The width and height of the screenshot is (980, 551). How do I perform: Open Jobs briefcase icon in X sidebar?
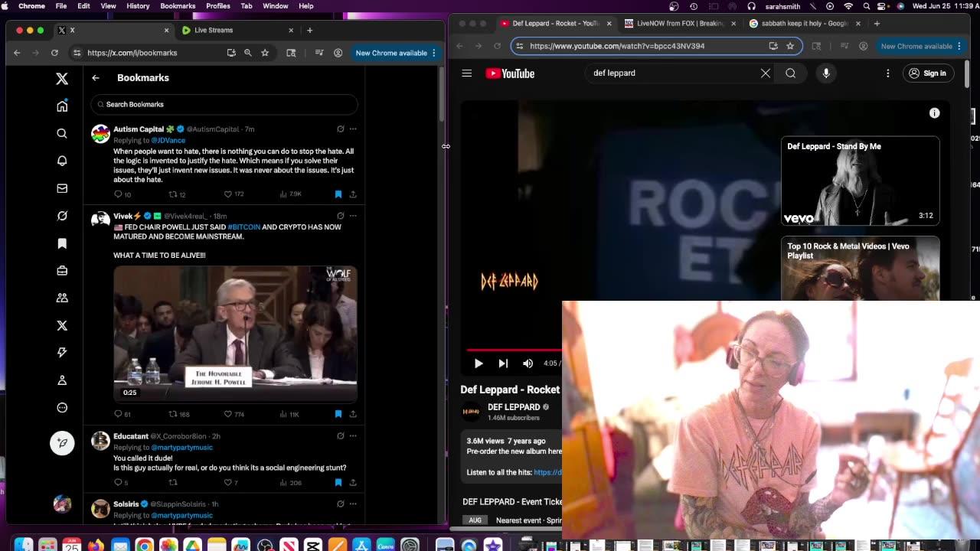62,271
